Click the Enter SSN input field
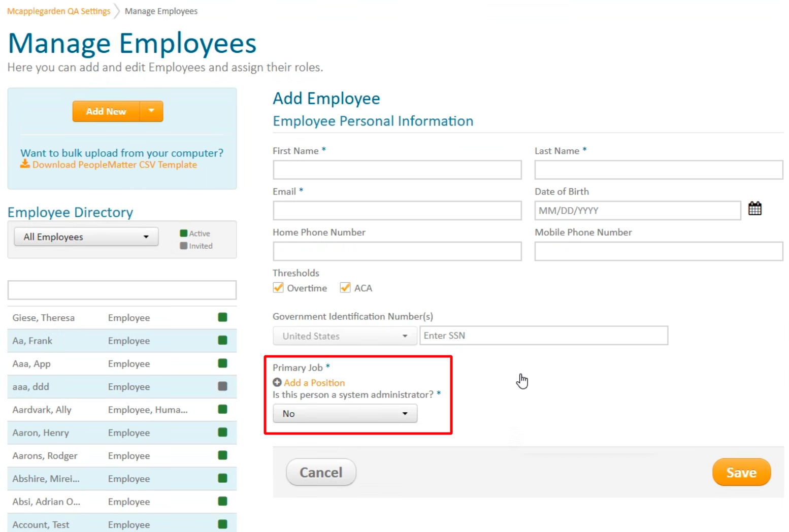Image resolution: width=789 pixels, height=532 pixels. (x=543, y=336)
